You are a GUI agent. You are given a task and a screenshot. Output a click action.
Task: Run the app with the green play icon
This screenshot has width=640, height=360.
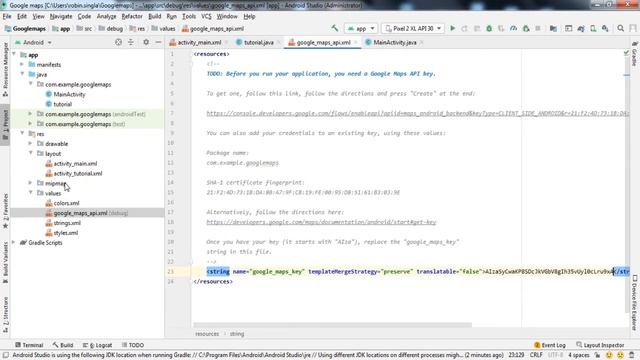pos(452,29)
